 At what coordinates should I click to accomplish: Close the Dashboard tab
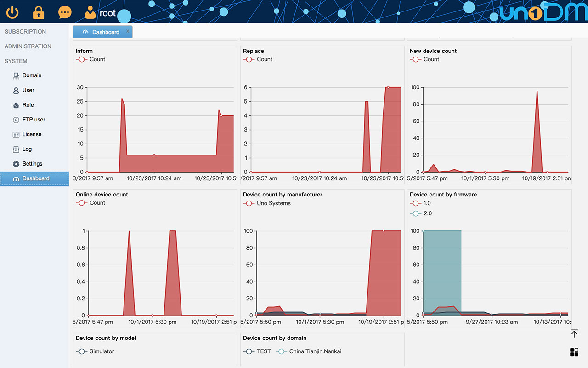tap(128, 31)
